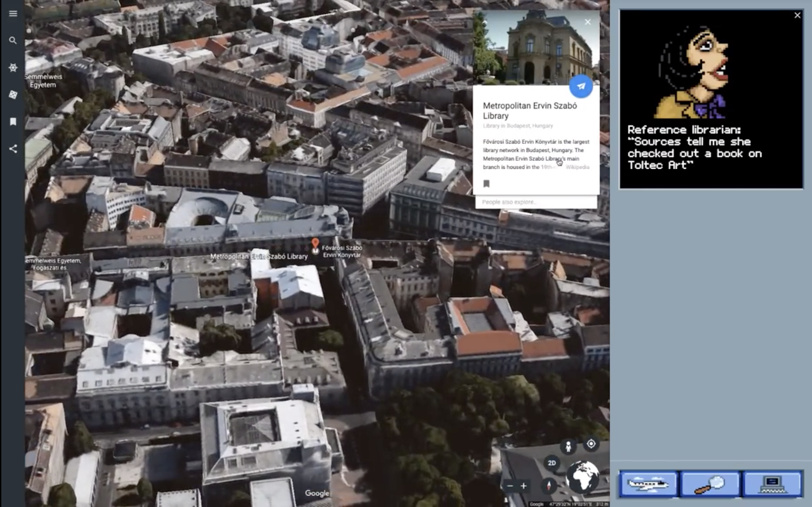Zoom in with the plus button
Screen dimensions: 812x507
(524, 486)
